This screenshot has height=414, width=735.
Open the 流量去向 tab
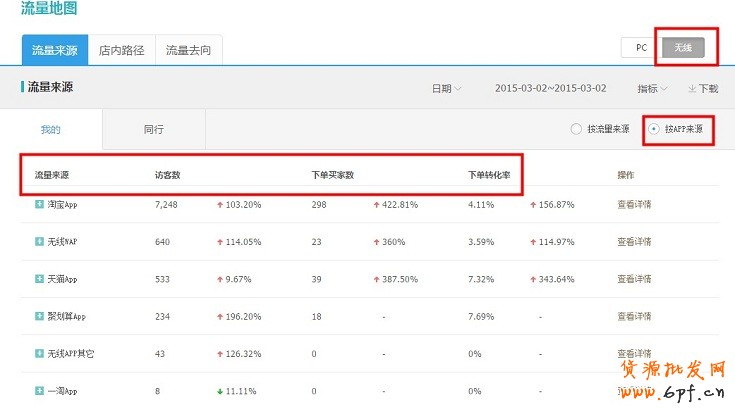[189, 49]
